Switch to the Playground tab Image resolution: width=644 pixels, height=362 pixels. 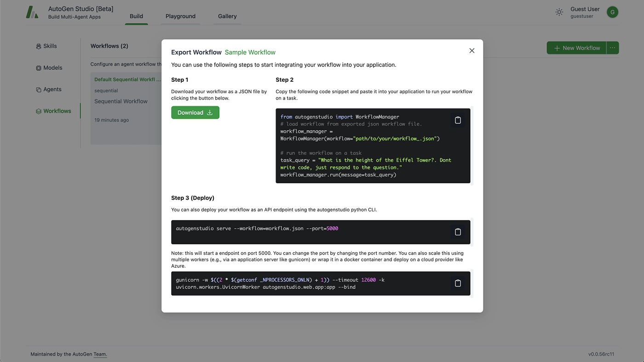[x=180, y=16]
